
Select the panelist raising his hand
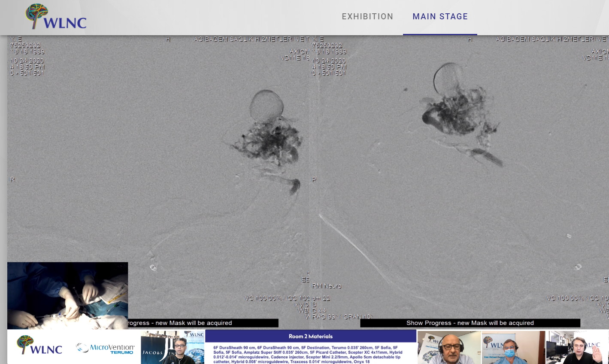(x=577, y=348)
